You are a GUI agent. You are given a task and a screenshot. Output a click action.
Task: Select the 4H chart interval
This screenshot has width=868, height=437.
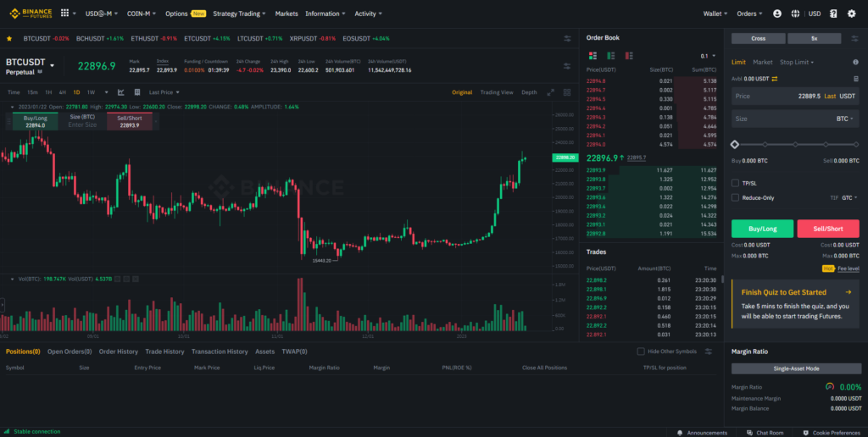(62, 92)
